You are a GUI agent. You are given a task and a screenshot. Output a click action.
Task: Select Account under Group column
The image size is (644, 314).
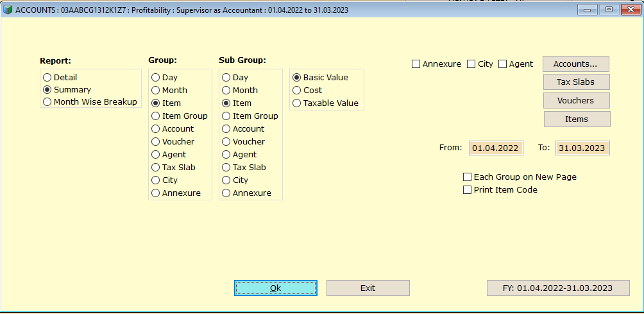(173, 128)
